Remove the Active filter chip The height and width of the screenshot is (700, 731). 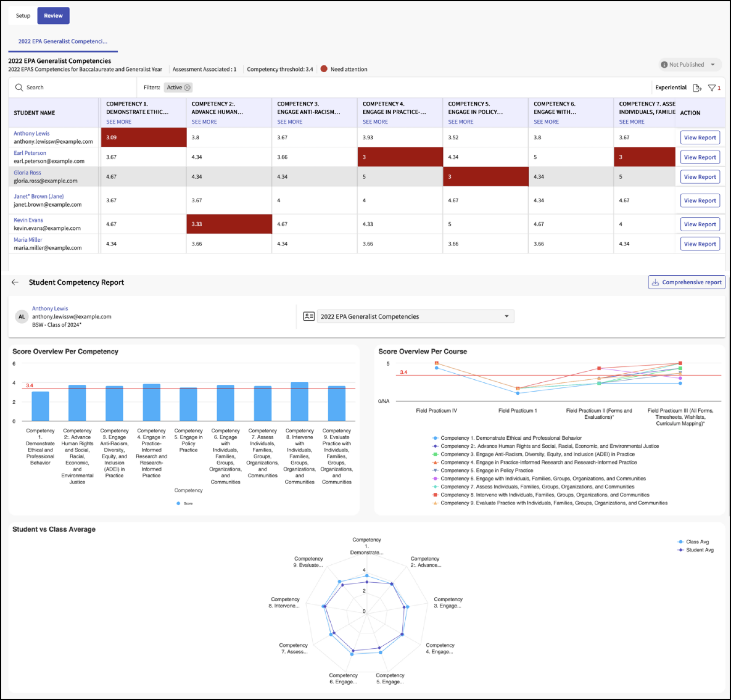tap(187, 88)
